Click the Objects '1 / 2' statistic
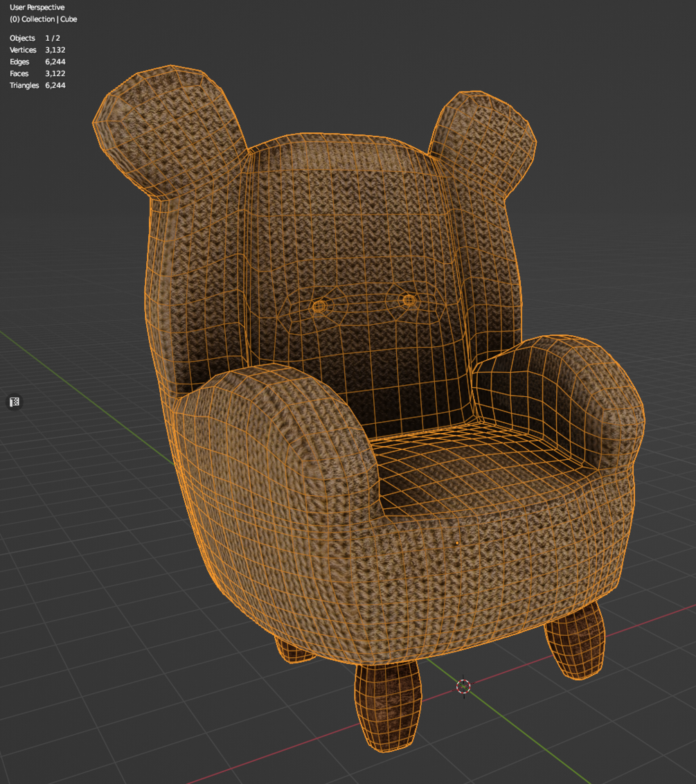Viewport: 696px width, 784px height. pyautogui.click(x=53, y=38)
